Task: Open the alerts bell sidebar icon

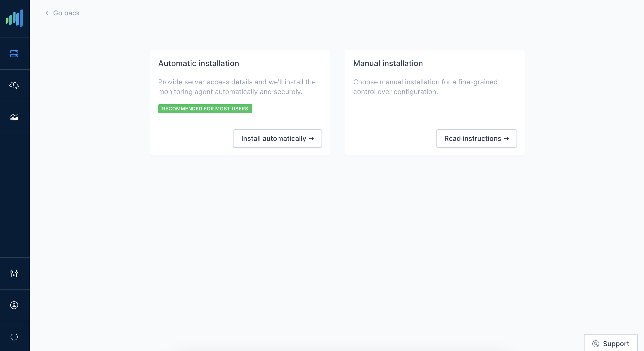Action: [14, 85]
